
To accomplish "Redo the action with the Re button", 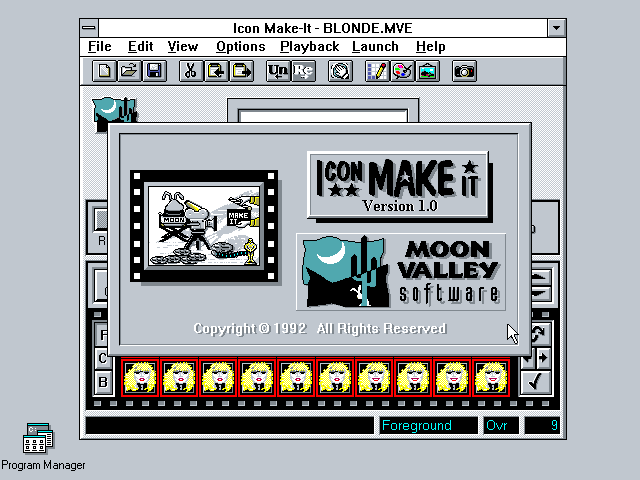I will click(303, 71).
